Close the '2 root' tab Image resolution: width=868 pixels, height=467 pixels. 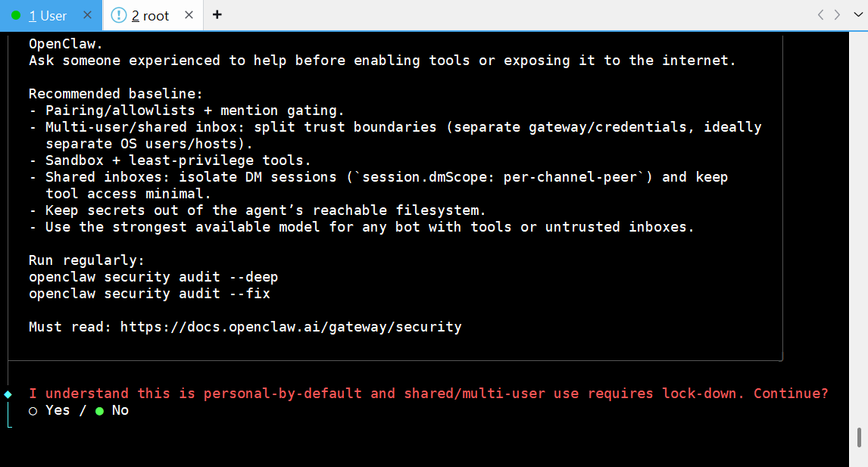point(189,15)
